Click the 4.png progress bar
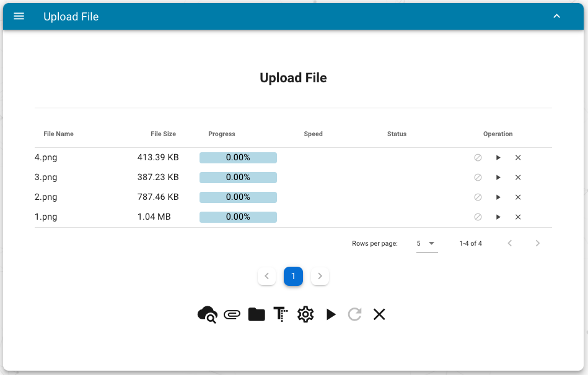Image resolution: width=588 pixels, height=375 pixels. pyautogui.click(x=238, y=158)
